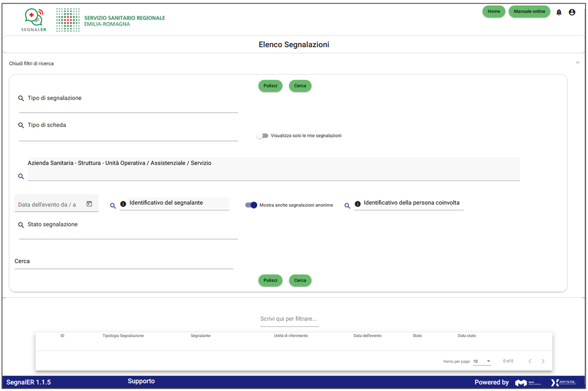
Task: Click magnifier icon next to Tipo di segnalazione
Action: point(21,98)
